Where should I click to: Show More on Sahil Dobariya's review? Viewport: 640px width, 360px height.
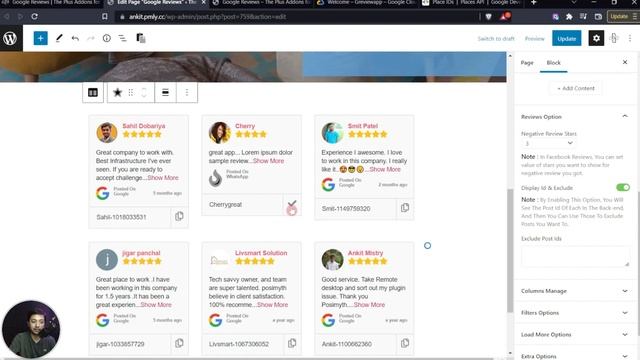pos(163,178)
